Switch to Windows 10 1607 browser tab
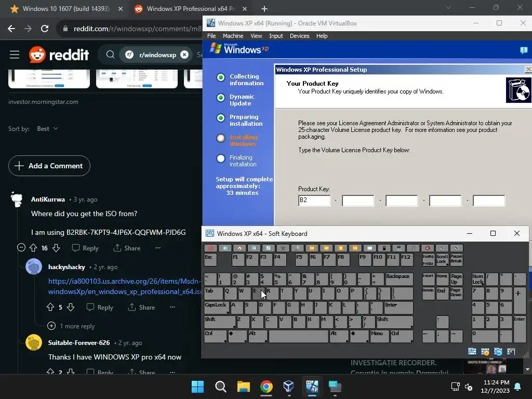This screenshot has height=399, width=532. pyautogui.click(x=65, y=9)
